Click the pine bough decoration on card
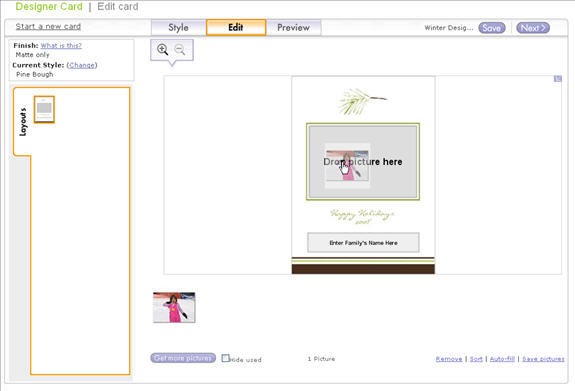The image size is (575, 391). 362,101
